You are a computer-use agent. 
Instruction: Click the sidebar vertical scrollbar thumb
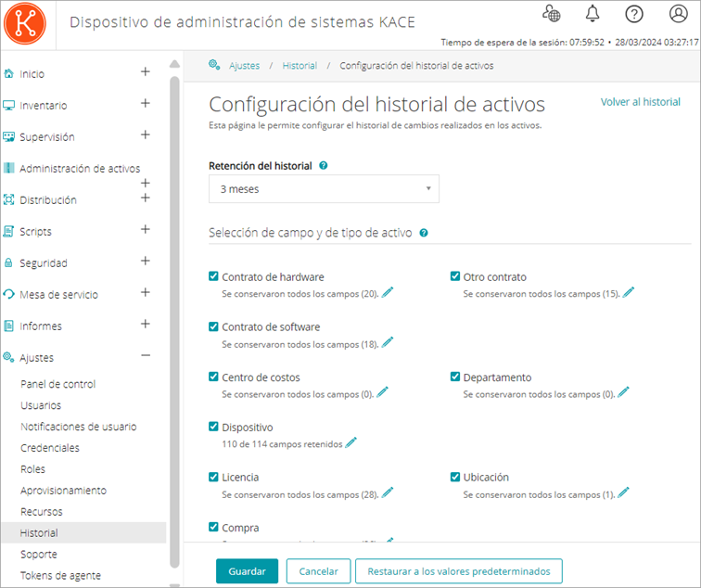pyautogui.click(x=174, y=322)
